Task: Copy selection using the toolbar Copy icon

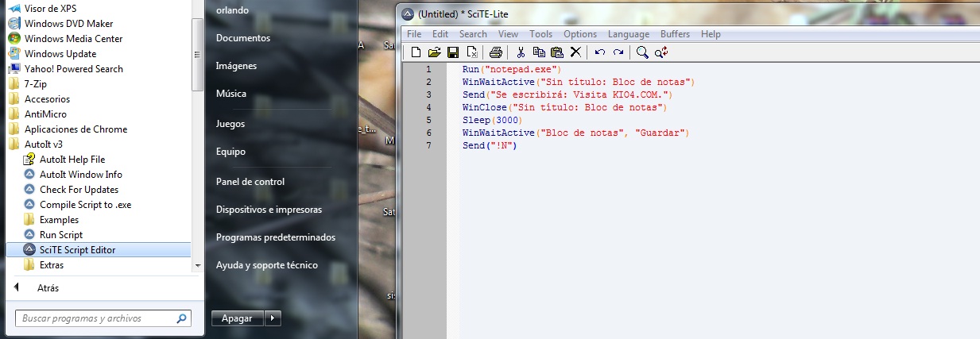Action: [539, 52]
